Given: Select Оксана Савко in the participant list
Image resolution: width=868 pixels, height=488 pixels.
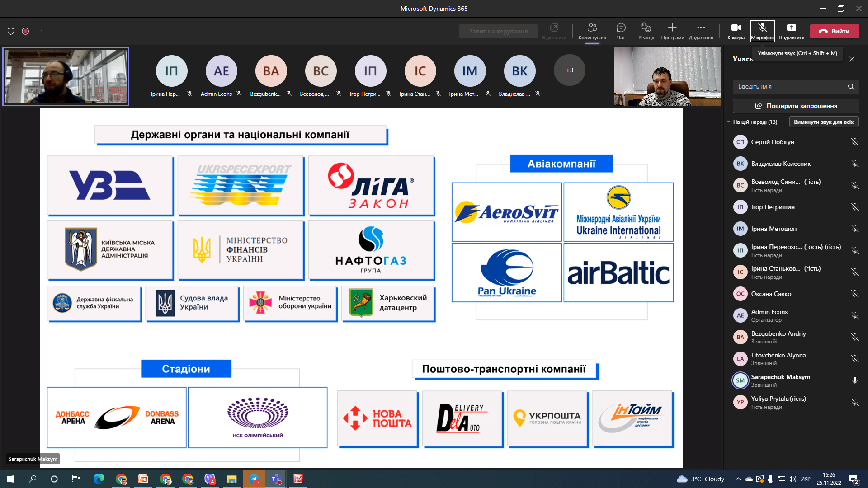Looking at the screenshot, I should coord(771,294).
